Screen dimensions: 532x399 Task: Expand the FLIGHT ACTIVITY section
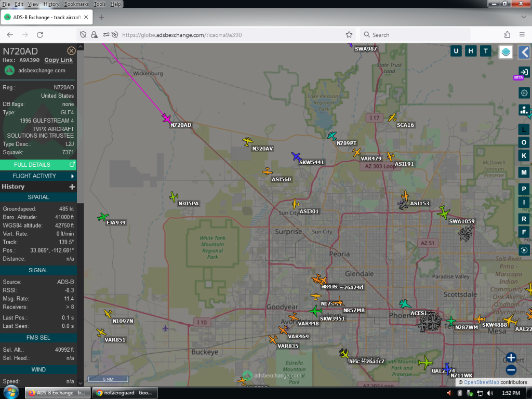coord(38,176)
